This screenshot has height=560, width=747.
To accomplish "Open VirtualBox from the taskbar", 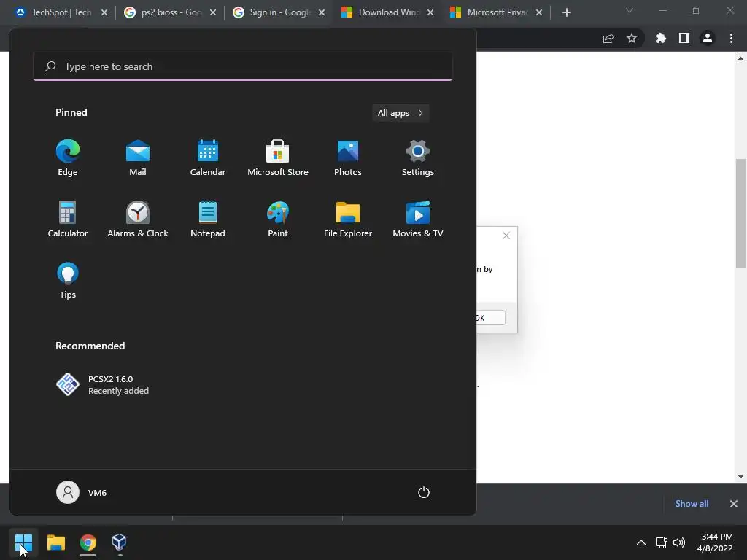I will 119,542.
